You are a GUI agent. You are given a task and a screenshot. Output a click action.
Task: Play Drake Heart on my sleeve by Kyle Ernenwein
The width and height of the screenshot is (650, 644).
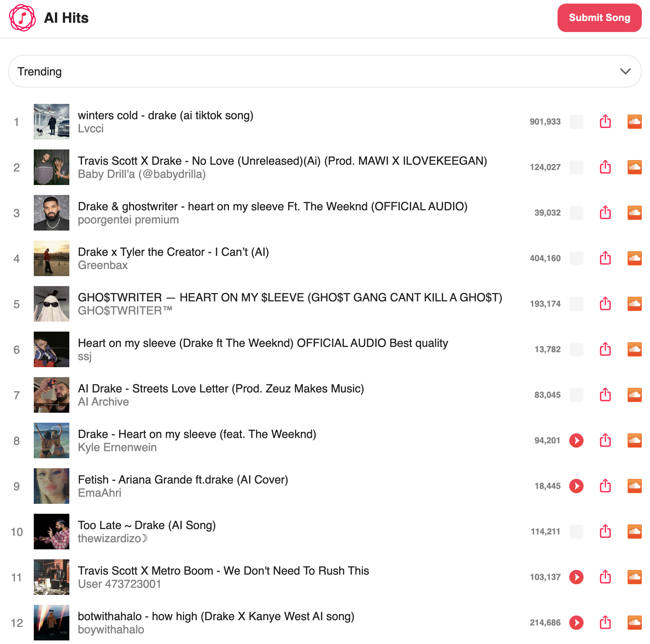point(576,440)
